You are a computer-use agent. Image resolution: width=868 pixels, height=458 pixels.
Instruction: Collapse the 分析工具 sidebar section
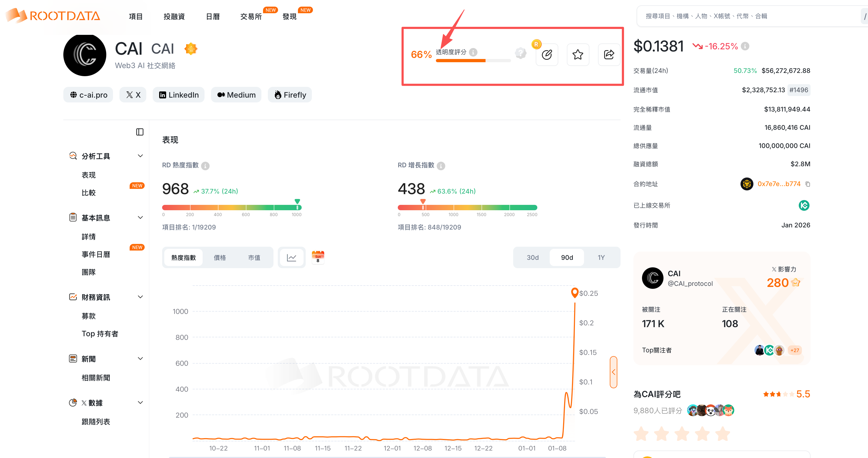(x=140, y=156)
